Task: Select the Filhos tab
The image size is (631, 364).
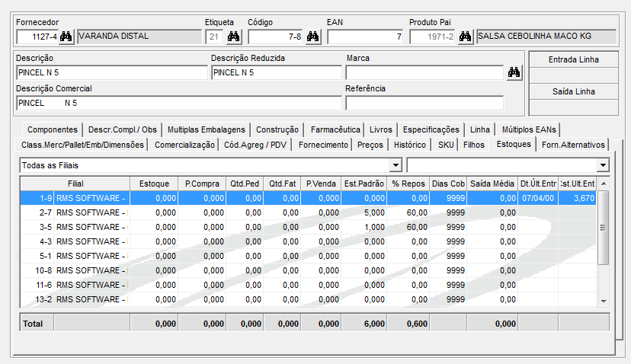Action: pos(474,145)
